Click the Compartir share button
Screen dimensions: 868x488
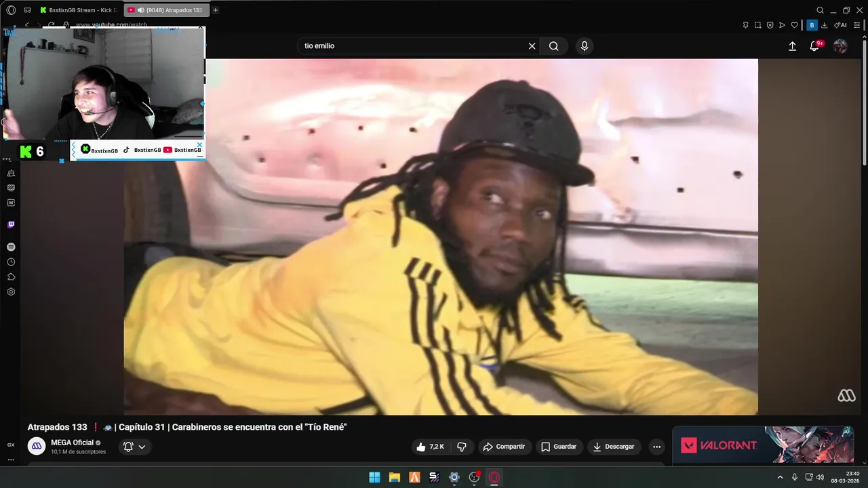coord(504,447)
